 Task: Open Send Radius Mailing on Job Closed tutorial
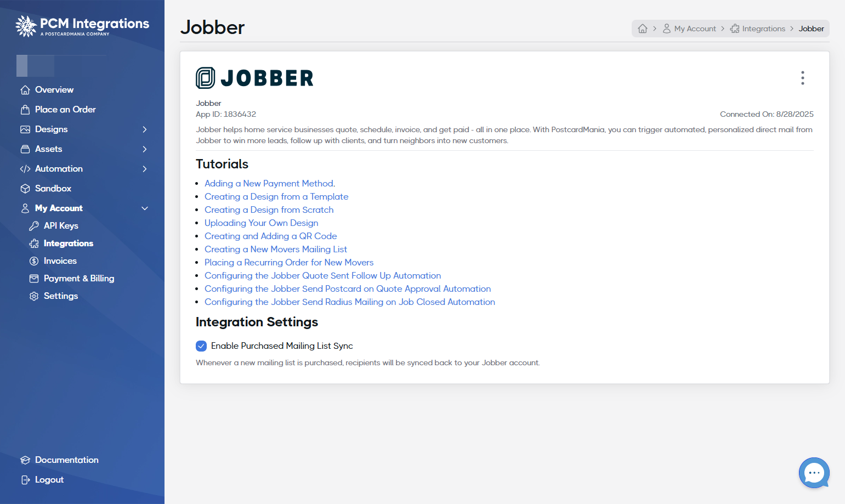click(x=350, y=302)
